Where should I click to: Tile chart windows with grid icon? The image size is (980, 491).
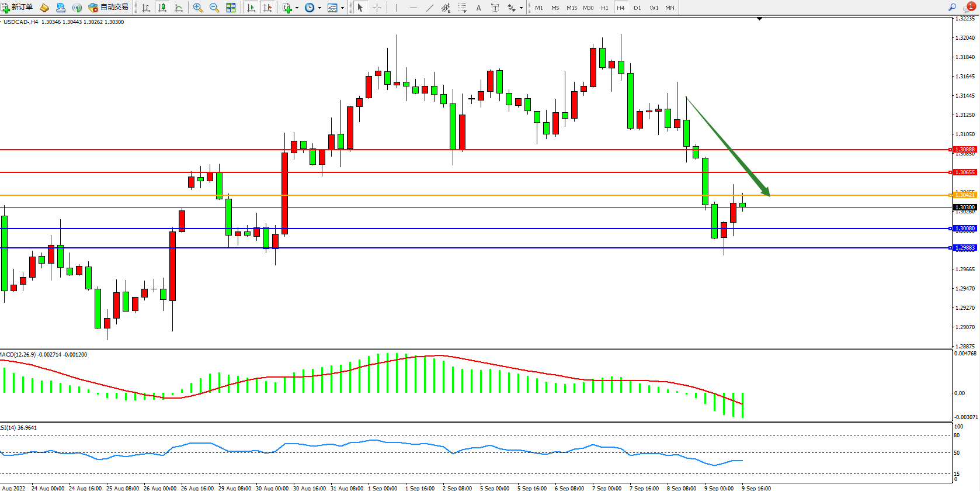[x=231, y=8]
